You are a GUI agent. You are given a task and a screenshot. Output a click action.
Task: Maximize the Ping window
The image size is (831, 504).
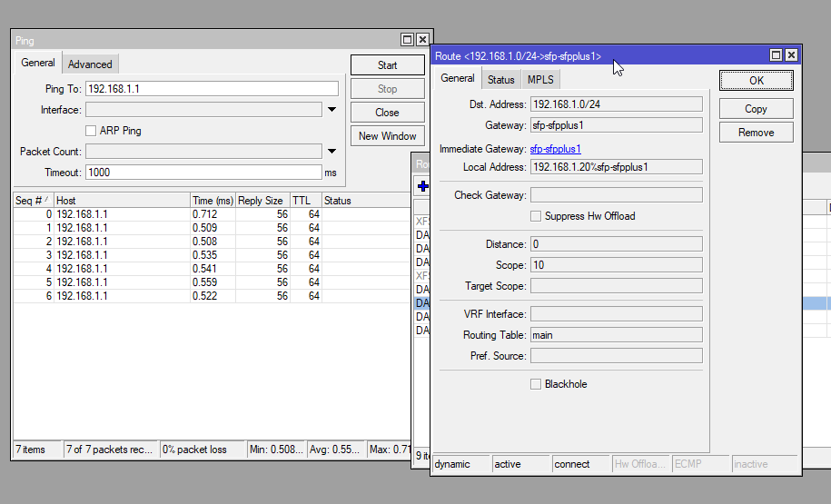pyautogui.click(x=407, y=40)
